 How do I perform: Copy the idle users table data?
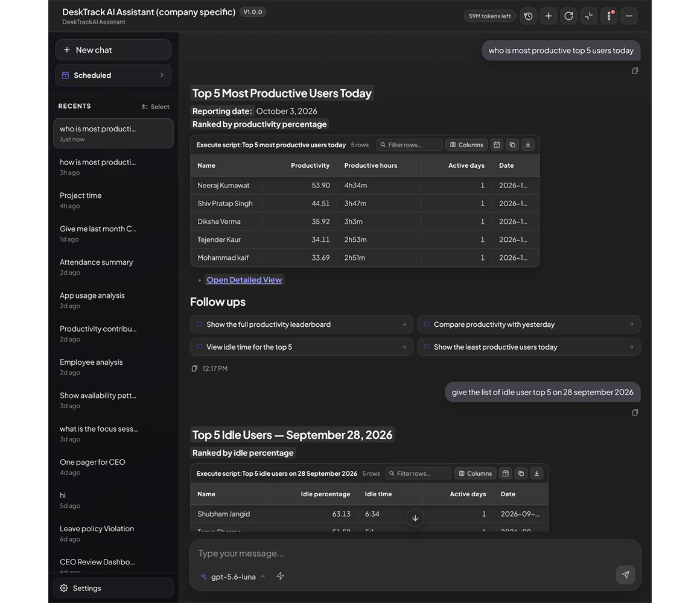pyautogui.click(x=521, y=474)
